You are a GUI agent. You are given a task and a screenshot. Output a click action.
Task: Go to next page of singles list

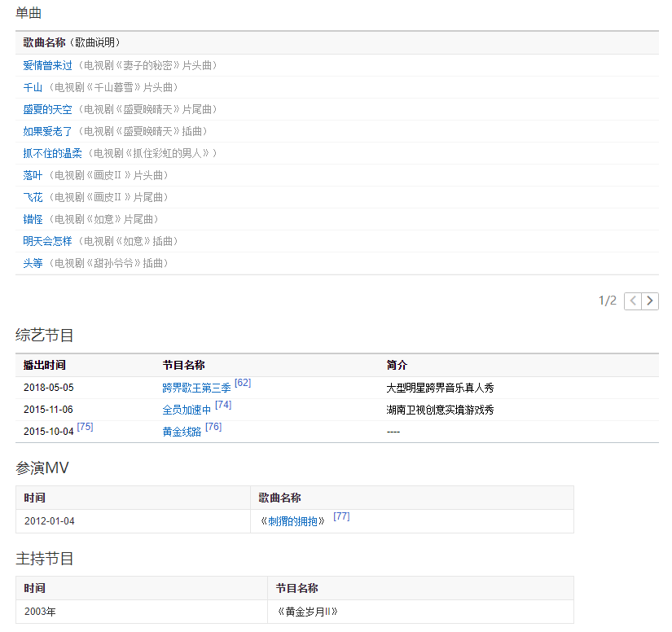650,301
